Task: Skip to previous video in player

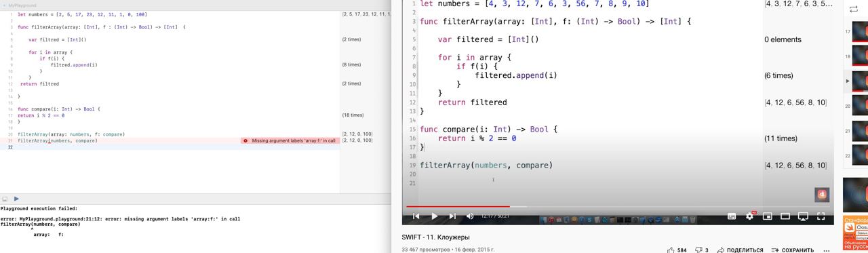Action: pos(416,216)
